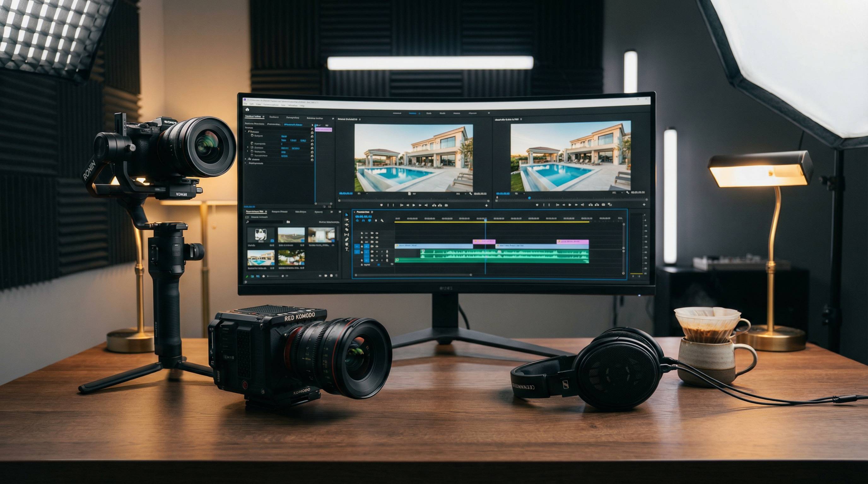Select the Slip tool
This screenshot has width=868, height=484.
(x=347, y=235)
